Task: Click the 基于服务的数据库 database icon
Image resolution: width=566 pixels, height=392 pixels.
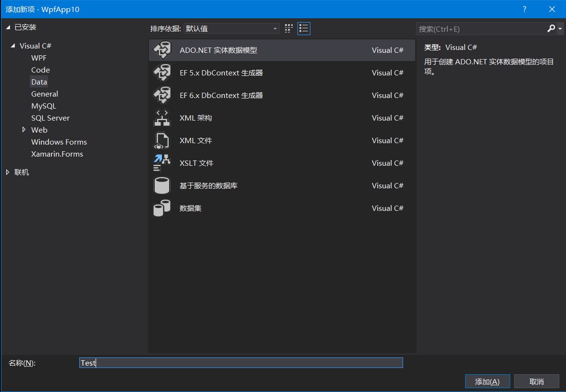Action: [x=162, y=185]
